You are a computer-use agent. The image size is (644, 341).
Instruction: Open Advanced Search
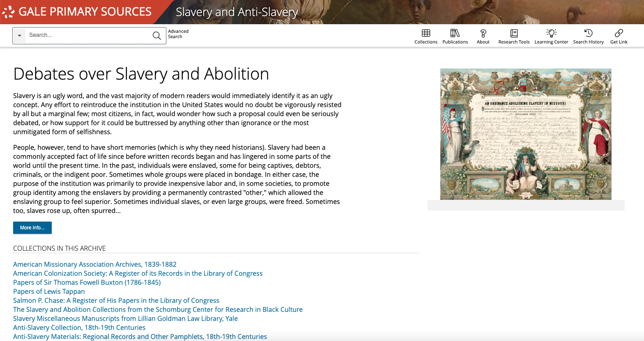coord(178,34)
